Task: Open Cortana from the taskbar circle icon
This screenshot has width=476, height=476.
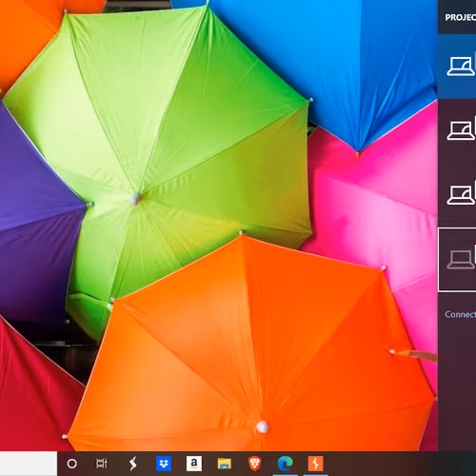Action: (72, 464)
